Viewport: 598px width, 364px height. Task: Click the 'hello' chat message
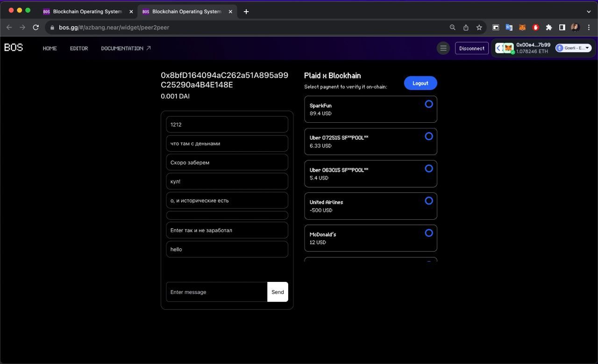pyautogui.click(x=227, y=249)
